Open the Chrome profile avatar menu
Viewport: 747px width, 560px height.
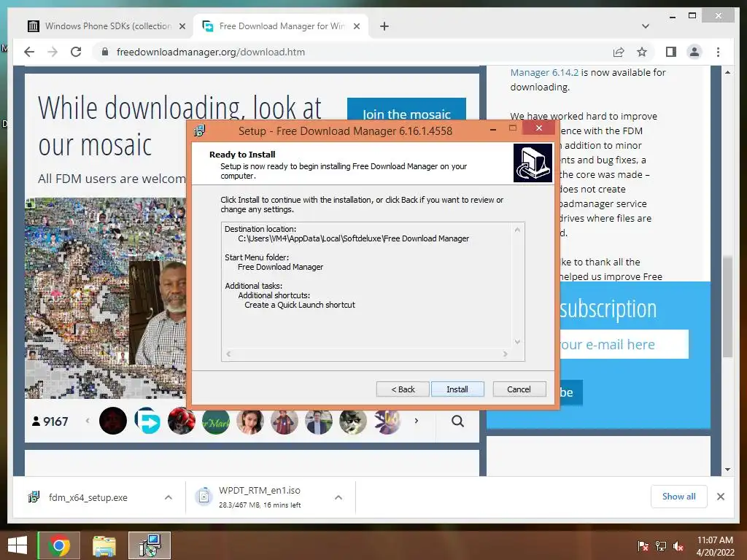click(x=694, y=52)
